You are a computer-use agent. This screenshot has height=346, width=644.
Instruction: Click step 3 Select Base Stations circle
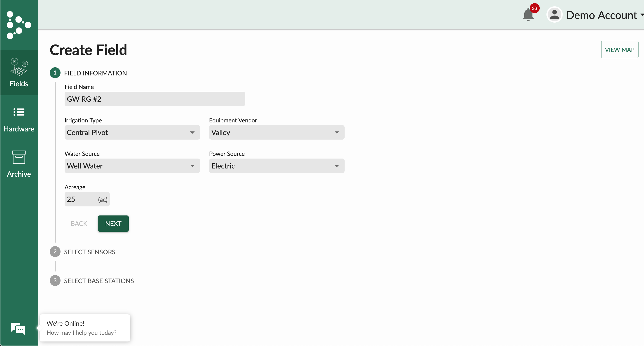(x=55, y=281)
